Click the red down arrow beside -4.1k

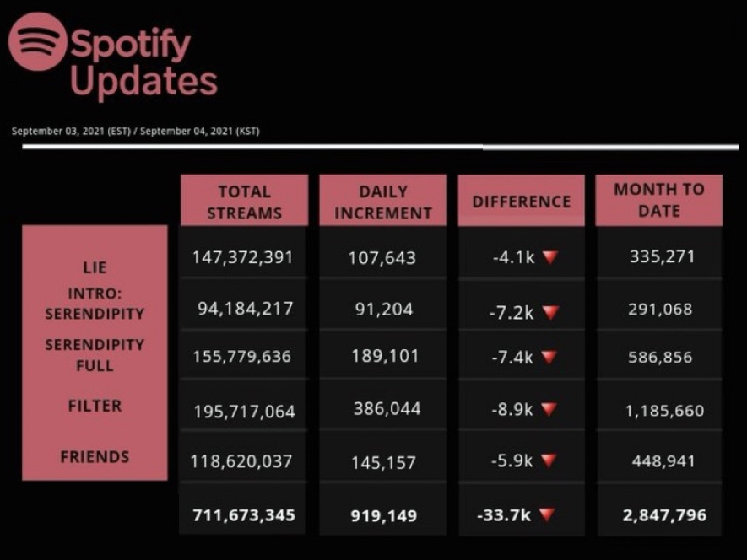pyautogui.click(x=550, y=257)
